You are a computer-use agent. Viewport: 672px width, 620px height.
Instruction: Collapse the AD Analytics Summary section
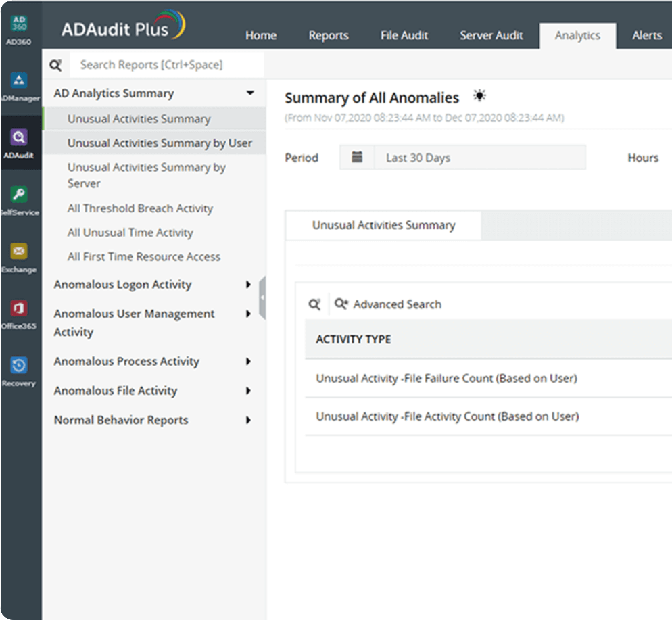(x=250, y=93)
